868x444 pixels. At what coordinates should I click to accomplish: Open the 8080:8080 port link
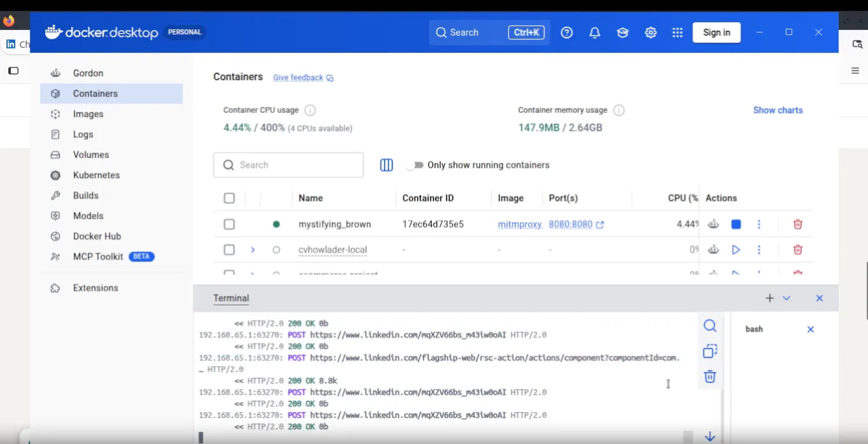point(576,224)
